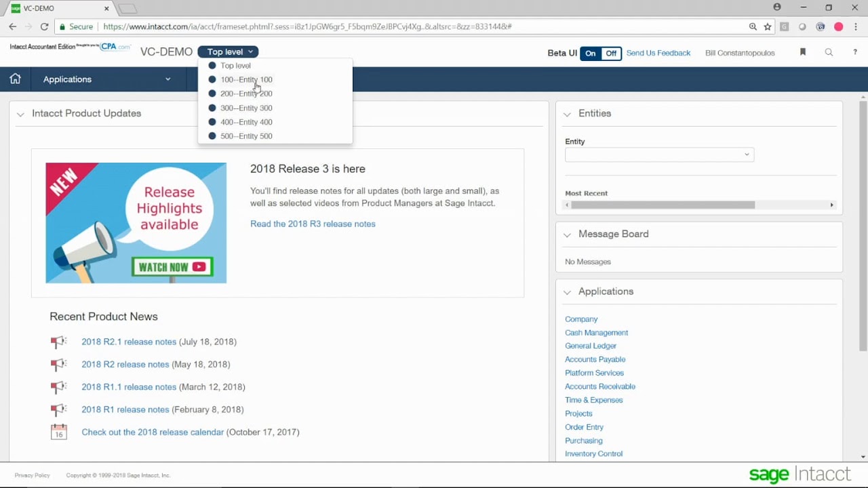Click the browser back arrow
The width and height of the screenshot is (868, 488).
pyautogui.click(x=12, y=26)
